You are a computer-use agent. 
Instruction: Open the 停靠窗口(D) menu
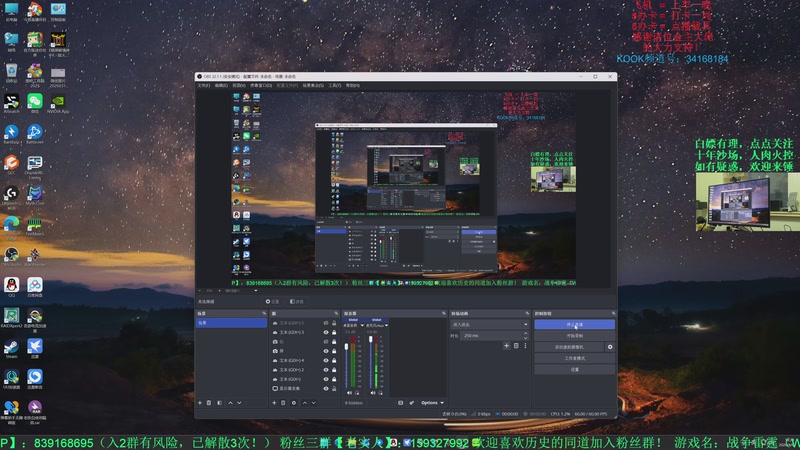coord(261,86)
